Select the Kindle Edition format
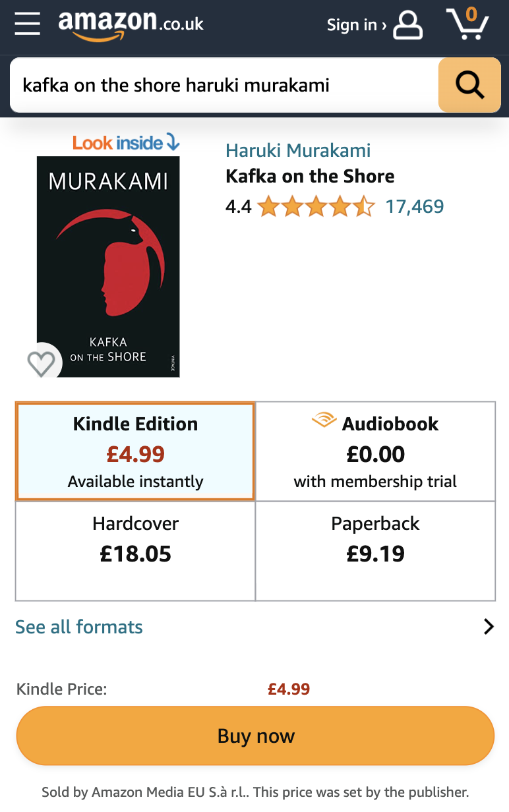This screenshot has height=812, width=509. [136, 452]
